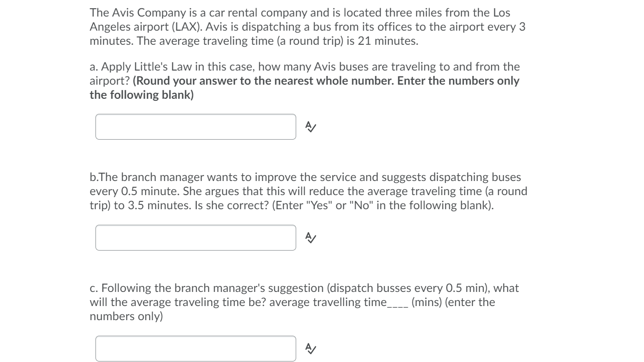Trigger spelling verification for the buses count answer
The width and height of the screenshot is (644, 362).
coord(311,127)
